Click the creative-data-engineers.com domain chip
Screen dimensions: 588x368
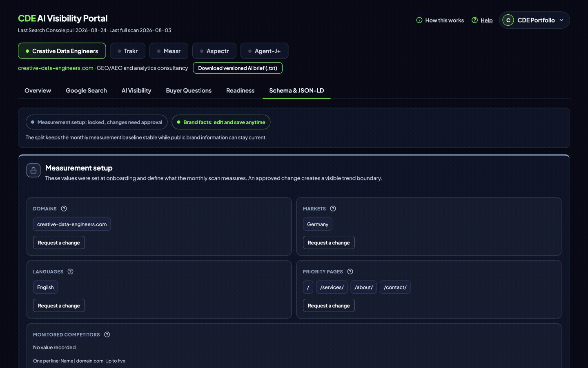[72, 224]
